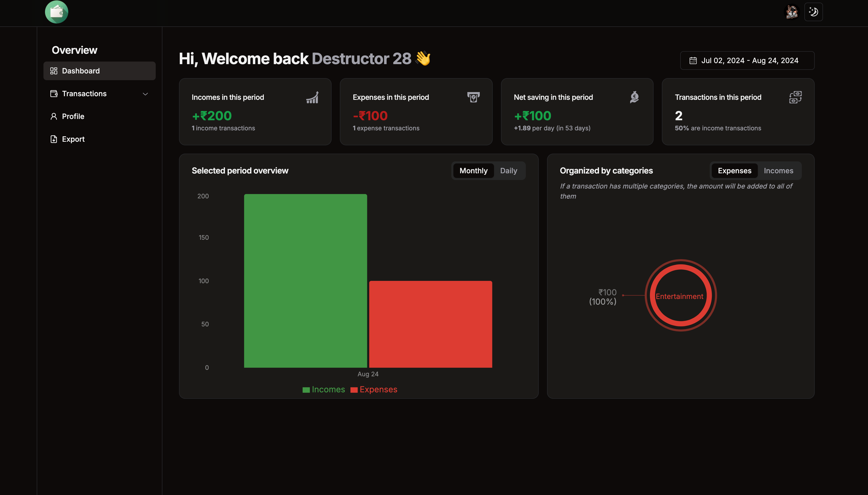Click the green wallet app logo
Screen dimensions: 868x495
pos(56,12)
